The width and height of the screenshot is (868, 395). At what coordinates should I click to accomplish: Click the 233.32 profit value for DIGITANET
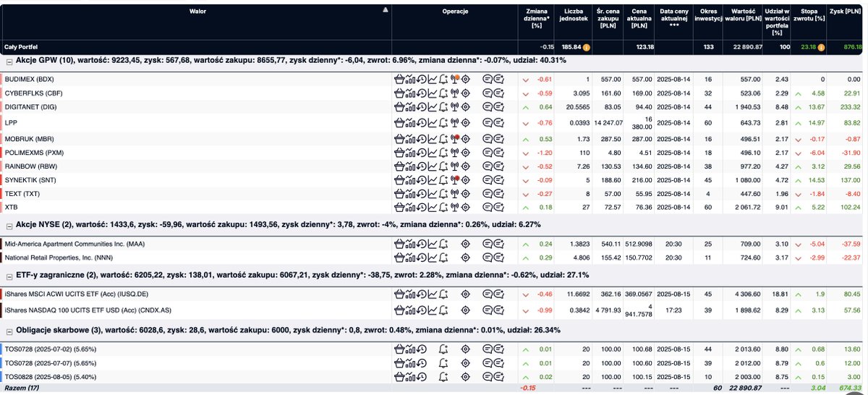click(848, 106)
